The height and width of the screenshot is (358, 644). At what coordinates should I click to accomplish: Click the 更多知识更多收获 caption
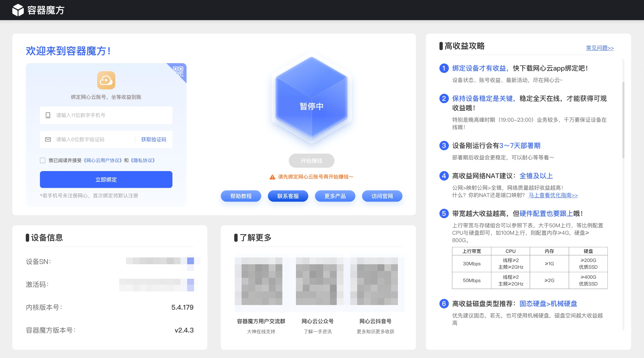(376, 332)
